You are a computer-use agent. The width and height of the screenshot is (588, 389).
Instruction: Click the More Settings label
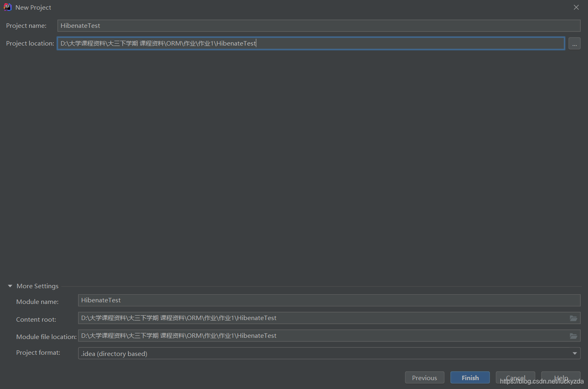[38, 286]
